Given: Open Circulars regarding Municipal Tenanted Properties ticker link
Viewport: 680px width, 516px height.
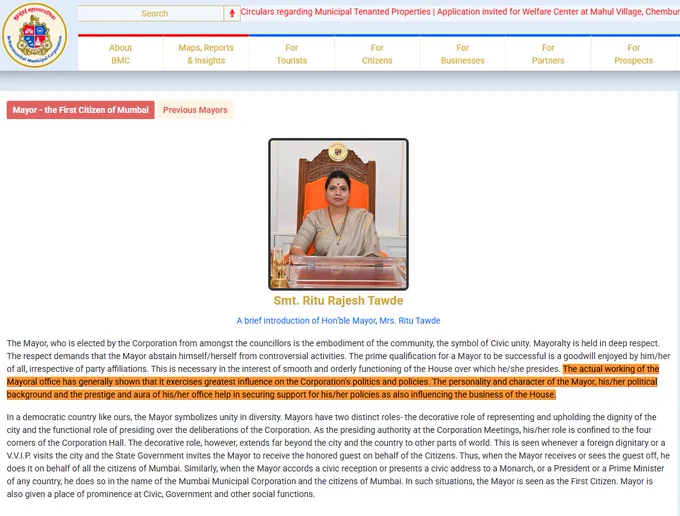Looking at the screenshot, I should click(x=336, y=12).
